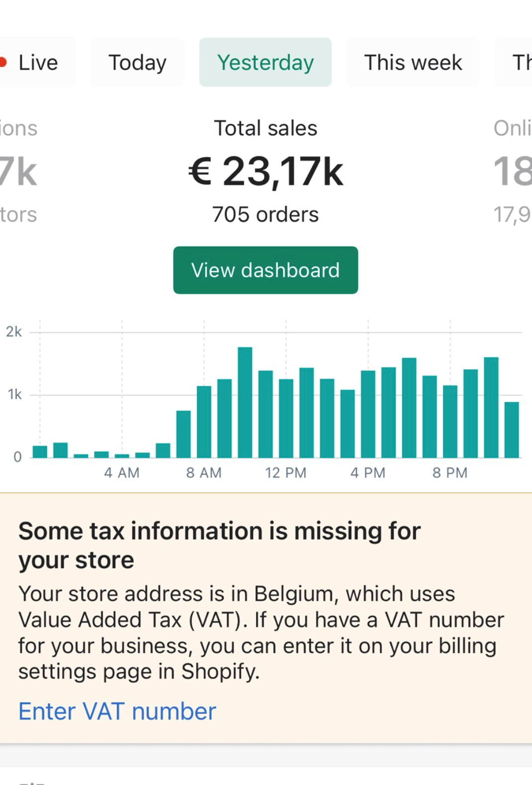Tap the chart bar above the 8 AM label
Screen dimensions: 532x785
[x=204, y=422]
